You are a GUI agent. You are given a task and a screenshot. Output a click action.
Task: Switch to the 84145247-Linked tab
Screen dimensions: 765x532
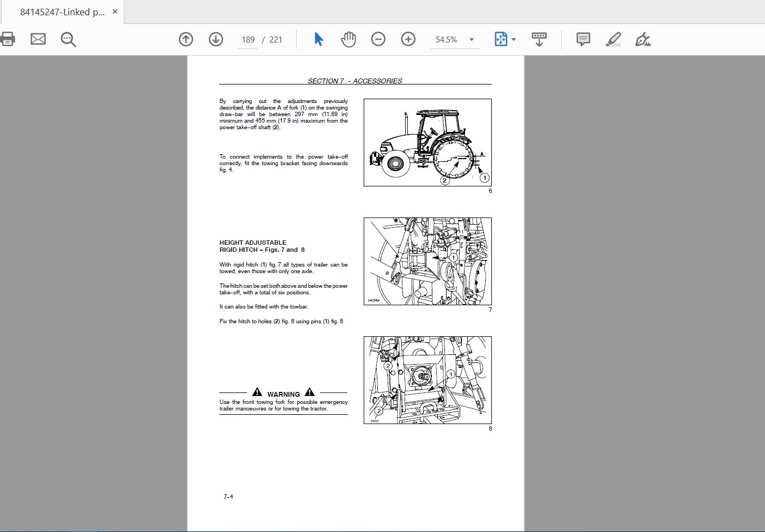(x=62, y=12)
